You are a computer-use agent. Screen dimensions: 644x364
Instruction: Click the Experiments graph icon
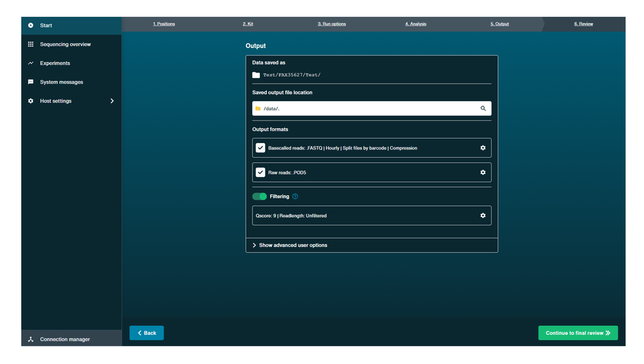[31, 63]
